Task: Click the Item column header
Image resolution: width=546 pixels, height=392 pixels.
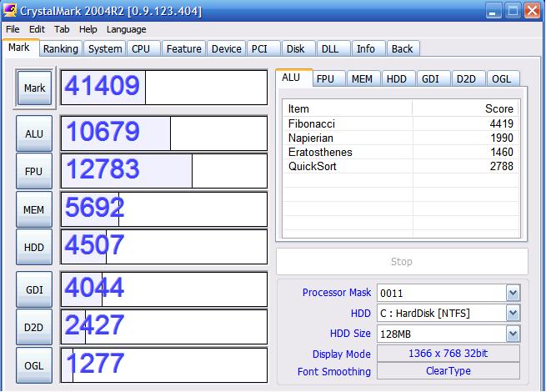Action: pos(347,108)
